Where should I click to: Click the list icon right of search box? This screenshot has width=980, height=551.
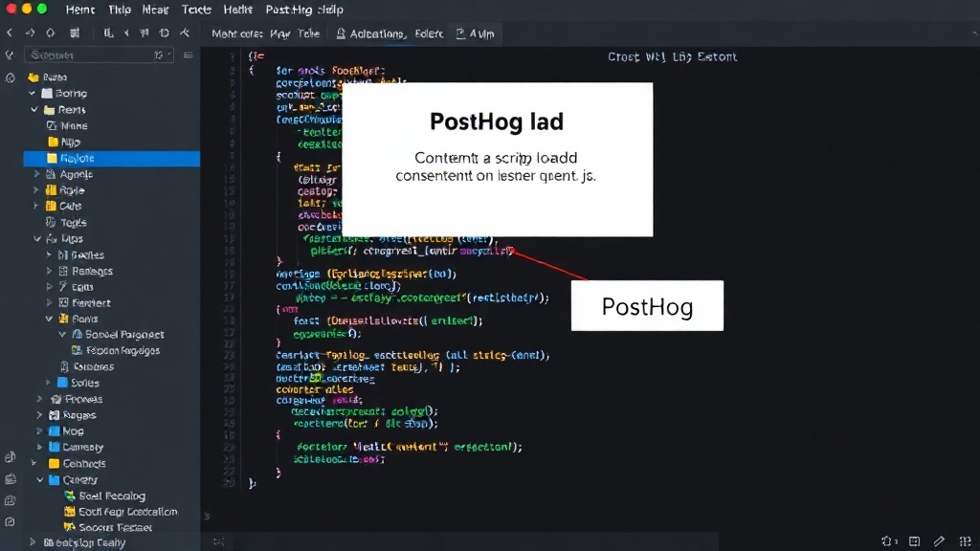click(189, 55)
